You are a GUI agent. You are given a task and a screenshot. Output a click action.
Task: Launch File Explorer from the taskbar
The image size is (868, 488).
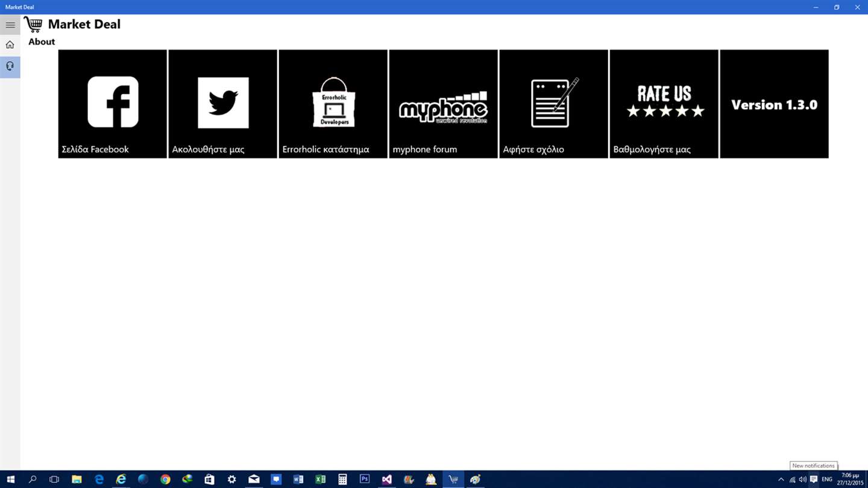tap(77, 480)
